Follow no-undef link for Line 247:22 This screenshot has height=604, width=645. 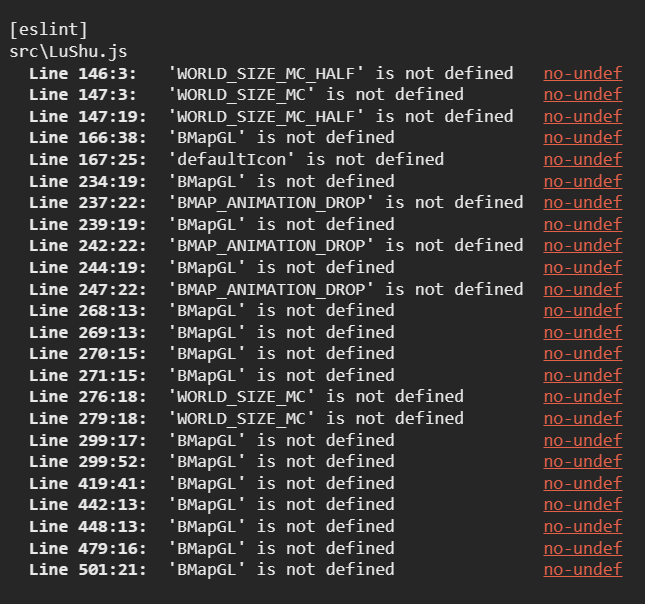click(x=583, y=290)
